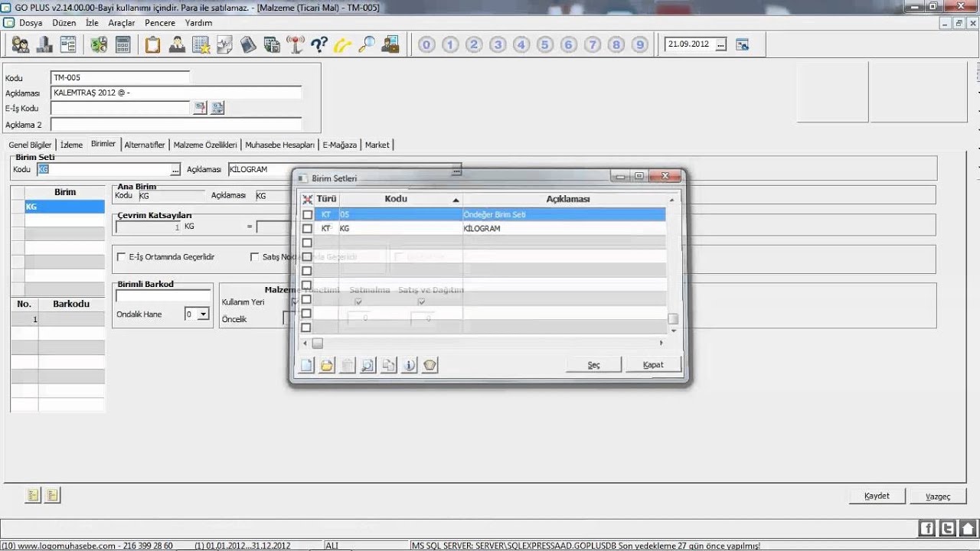Click open folder icon in Birim Setleri

coord(327,365)
